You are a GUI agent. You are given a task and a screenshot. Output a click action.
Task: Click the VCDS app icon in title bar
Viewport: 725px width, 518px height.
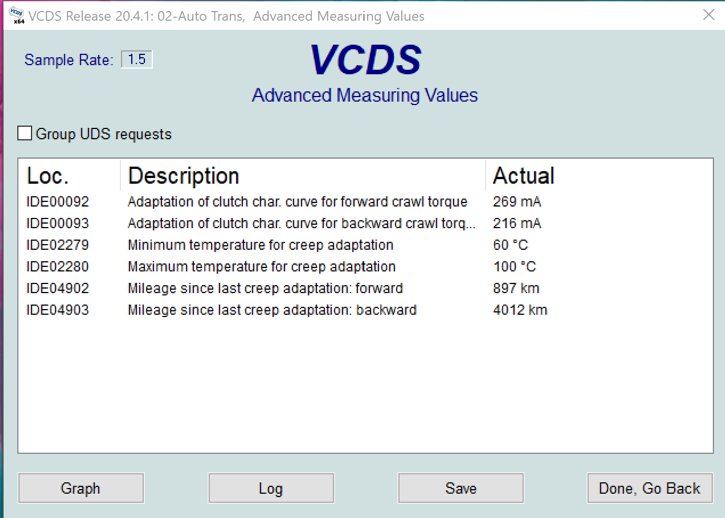tap(17, 15)
